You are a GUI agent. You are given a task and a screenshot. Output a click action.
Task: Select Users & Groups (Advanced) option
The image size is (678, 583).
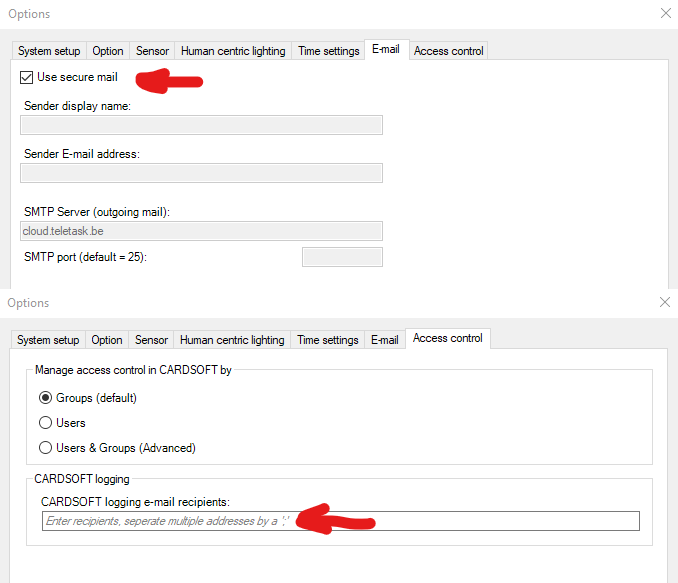tap(46, 448)
